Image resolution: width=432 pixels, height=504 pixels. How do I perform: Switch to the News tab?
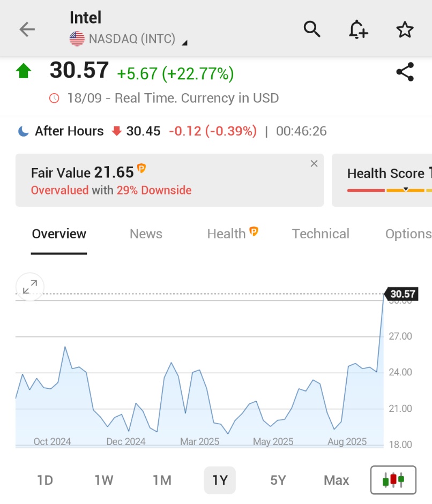146,234
